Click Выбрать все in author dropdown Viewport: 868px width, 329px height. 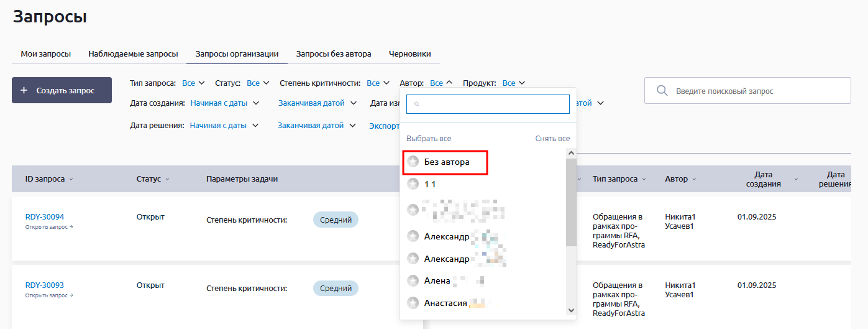[x=429, y=139]
